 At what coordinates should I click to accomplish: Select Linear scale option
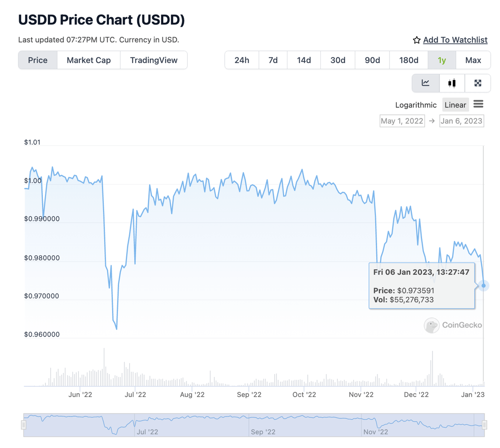click(x=455, y=105)
